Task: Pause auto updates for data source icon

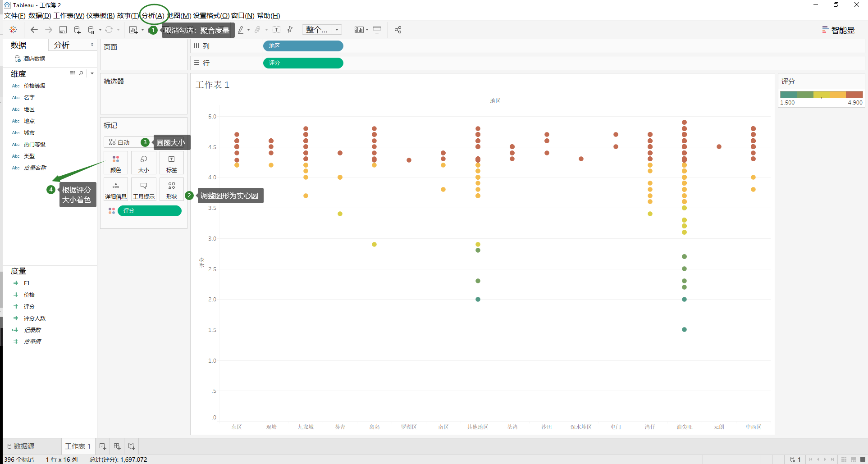Action: (x=91, y=30)
